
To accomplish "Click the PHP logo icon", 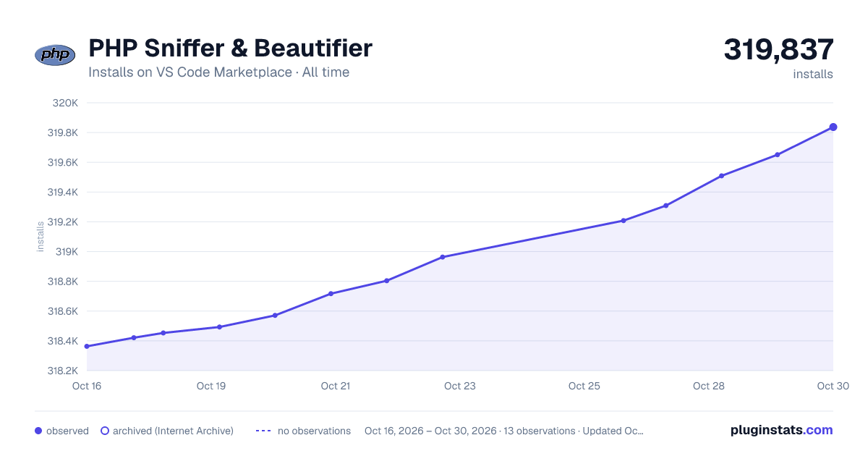I will click(55, 55).
